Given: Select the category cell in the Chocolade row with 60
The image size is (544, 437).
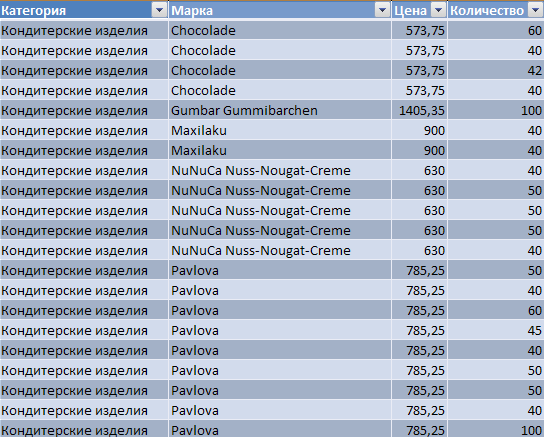Looking at the screenshot, I should (84, 31).
